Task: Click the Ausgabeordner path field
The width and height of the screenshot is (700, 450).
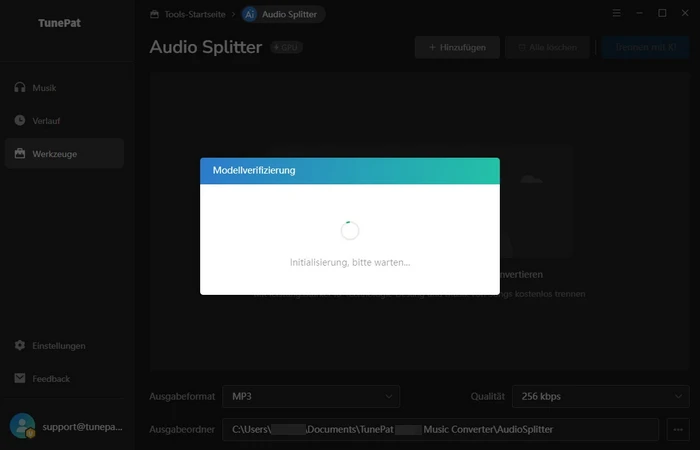Action: 440,429
